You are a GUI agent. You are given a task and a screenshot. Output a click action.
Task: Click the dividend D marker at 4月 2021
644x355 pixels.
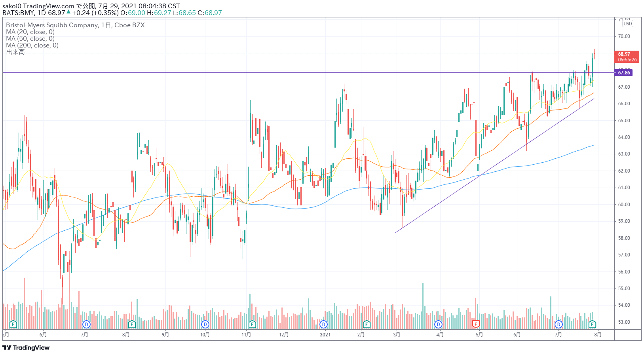pos(438,324)
